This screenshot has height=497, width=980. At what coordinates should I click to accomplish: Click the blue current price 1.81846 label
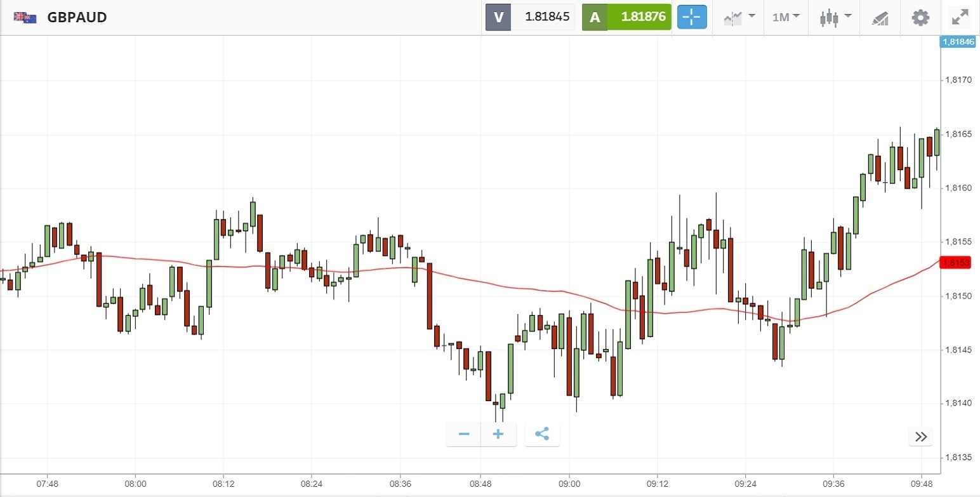click(957, 42)
